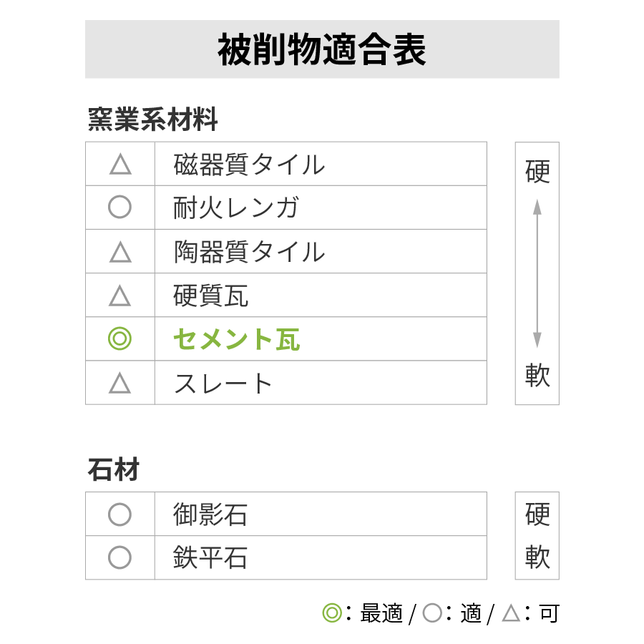
Task: Select the 磁器質タイル row label
Action: tap(249, 165)
